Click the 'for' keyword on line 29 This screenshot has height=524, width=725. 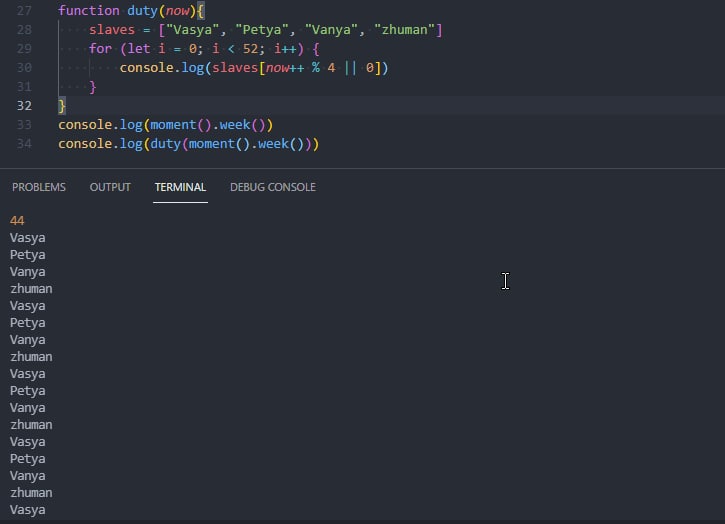(x=100, y=49)
